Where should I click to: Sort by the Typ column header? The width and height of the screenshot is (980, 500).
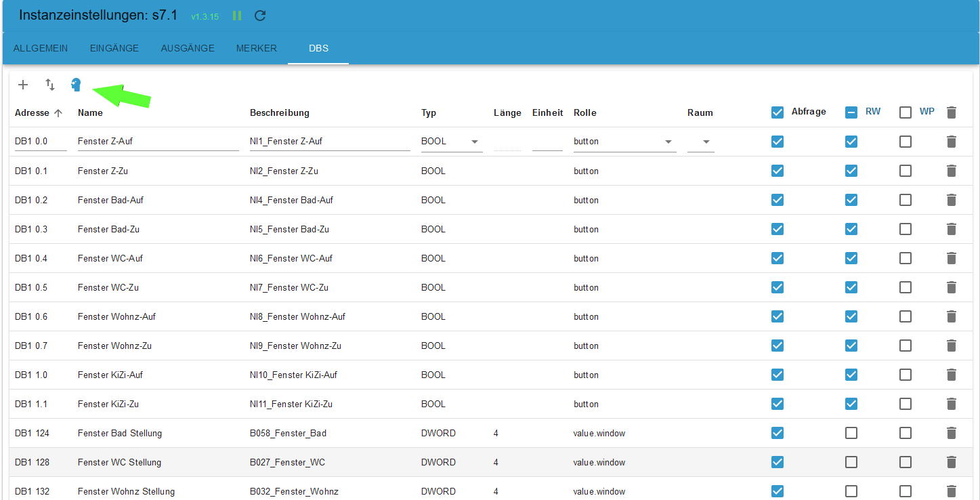(x=429, y=113)
